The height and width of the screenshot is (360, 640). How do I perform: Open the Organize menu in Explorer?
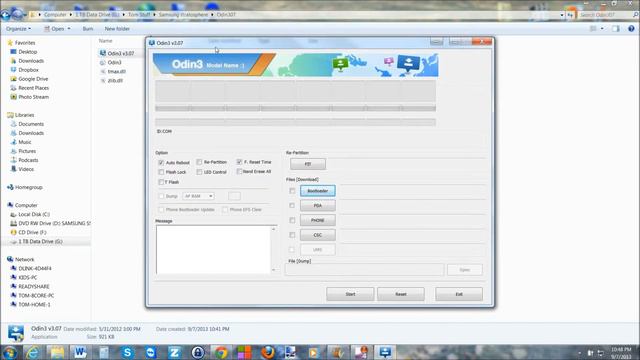tap(18, 29)
